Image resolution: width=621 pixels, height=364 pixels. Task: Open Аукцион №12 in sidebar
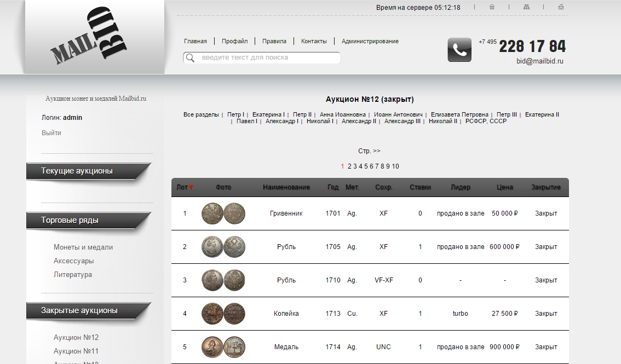point(76,338)
